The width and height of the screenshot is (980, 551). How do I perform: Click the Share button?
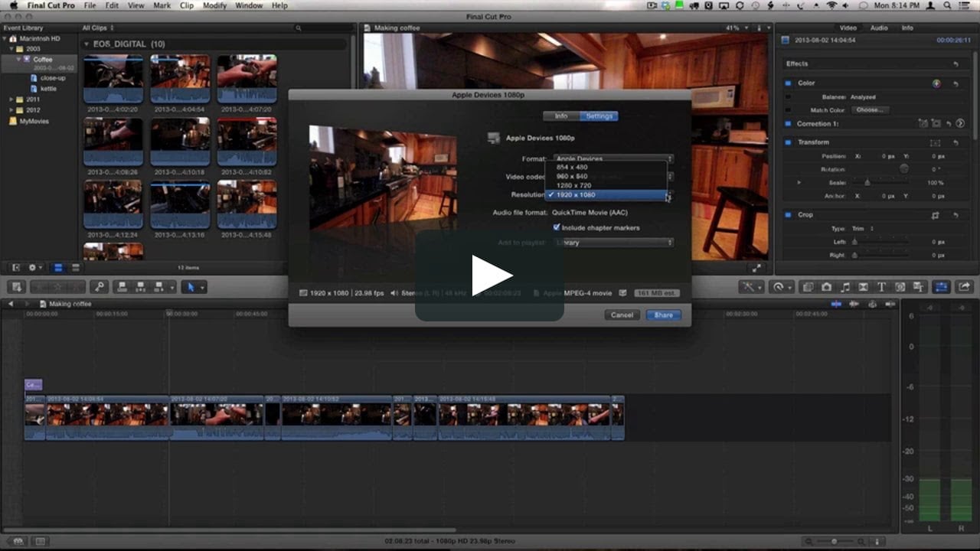[x=663, y=315]
